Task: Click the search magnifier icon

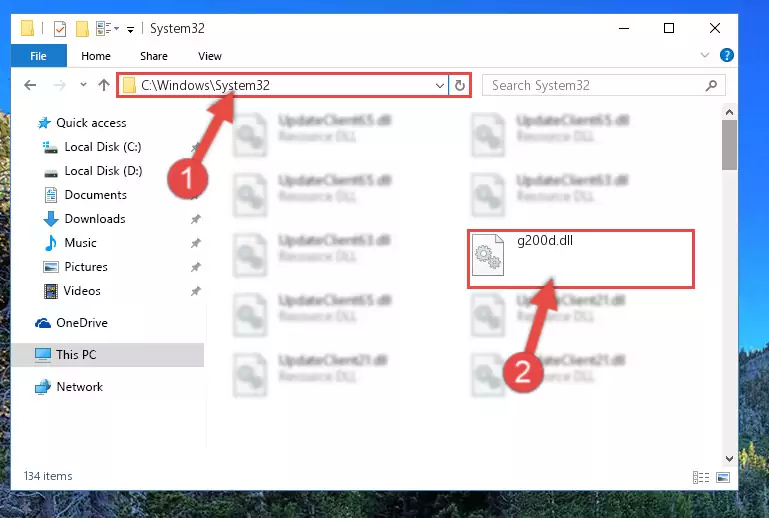Action: pos(711,86)
